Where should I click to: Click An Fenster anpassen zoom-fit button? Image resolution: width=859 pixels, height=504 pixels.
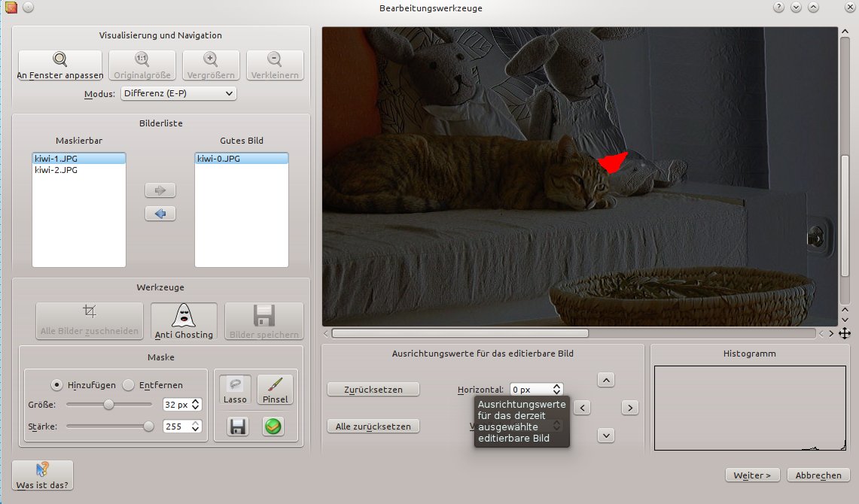click(60, 65)
